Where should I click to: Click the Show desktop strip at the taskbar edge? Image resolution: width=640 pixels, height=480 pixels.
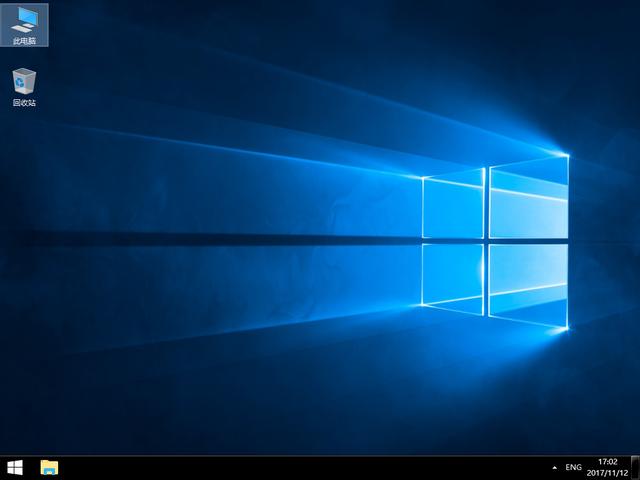(636, 468)
